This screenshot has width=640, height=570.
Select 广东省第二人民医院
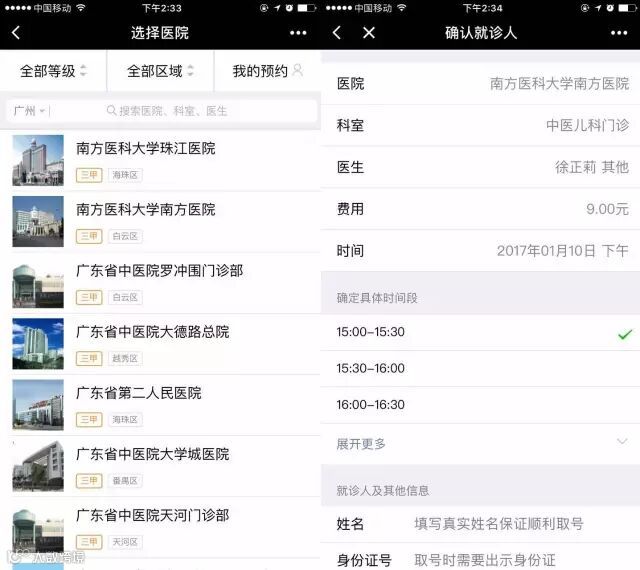[x=160, y=405]
